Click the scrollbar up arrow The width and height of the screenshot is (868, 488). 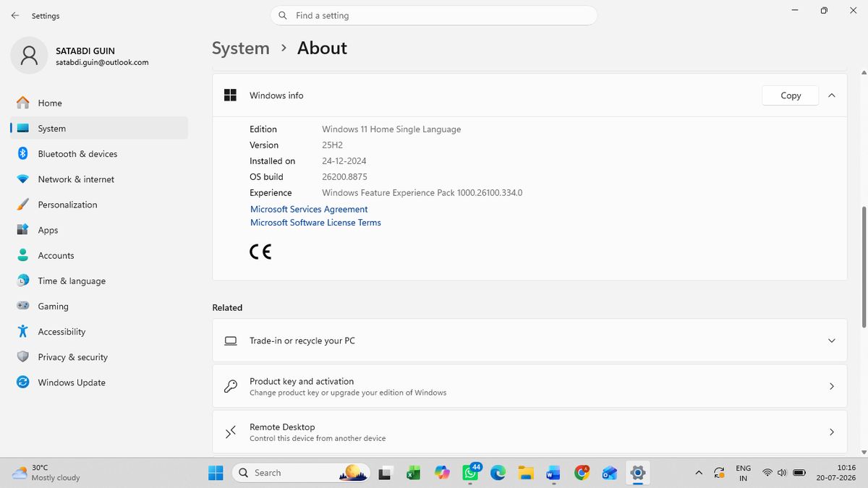coord(864,73)
